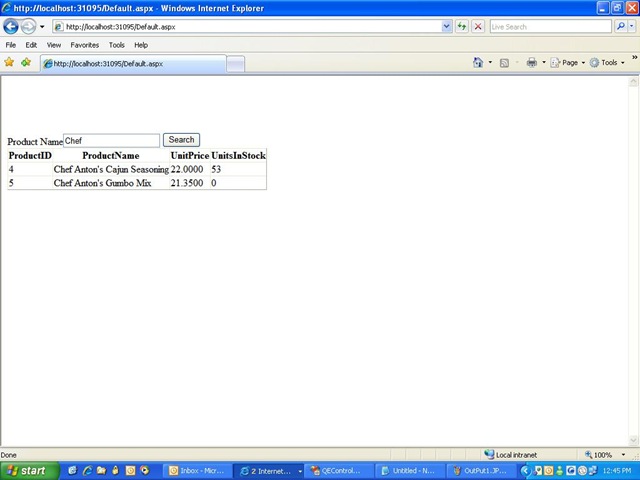Open the folder icon in Quick Launch
Screen dimensions: 640x480
coord(101,471)
